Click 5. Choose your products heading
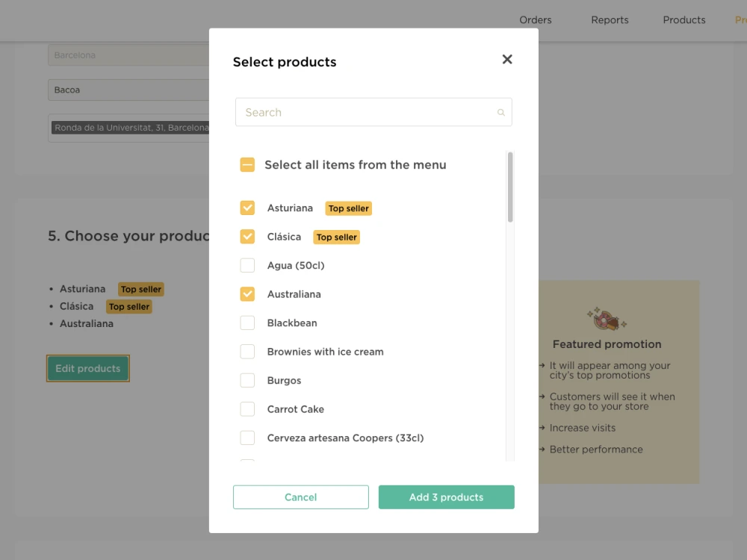The width and height of the screenshot is (747, 560). click(x=128, y=236)
